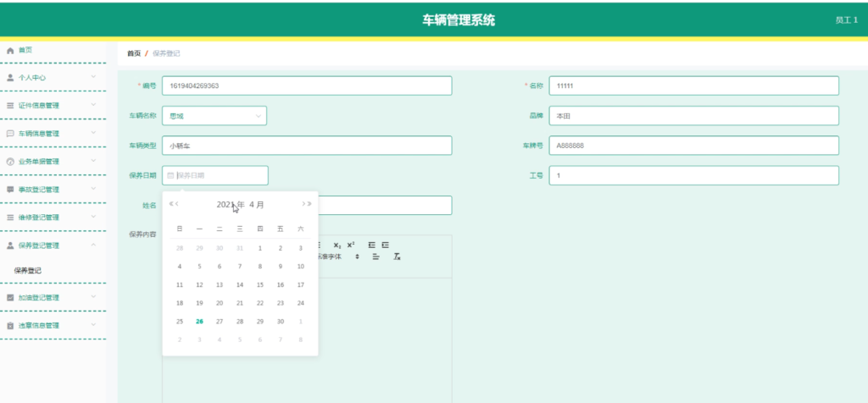The width and height of the screenshot is (868, 403).
Task: Click the home icon beside 首页 in sidebar
Action: (x=10, y=50)
